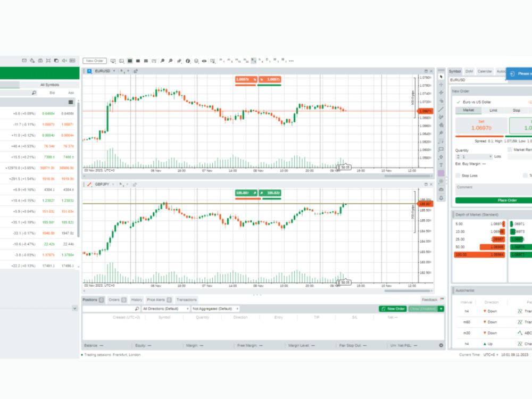The height and width of the screenshot is (399, 532).
Task: Select the arrow marker drawing tool
Action: click(x=441, y=157)
